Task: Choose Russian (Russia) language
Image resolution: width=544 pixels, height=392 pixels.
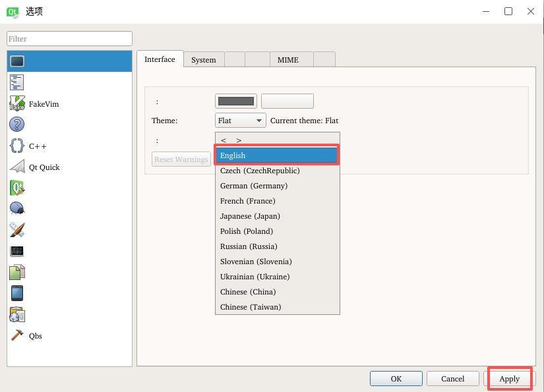Action: click(x=277, y=246)
